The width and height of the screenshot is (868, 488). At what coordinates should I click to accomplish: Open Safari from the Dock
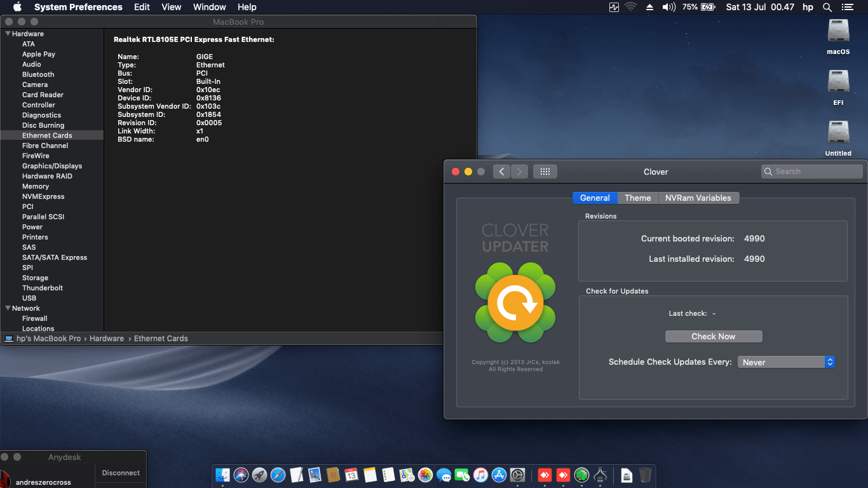click(278, 475)
